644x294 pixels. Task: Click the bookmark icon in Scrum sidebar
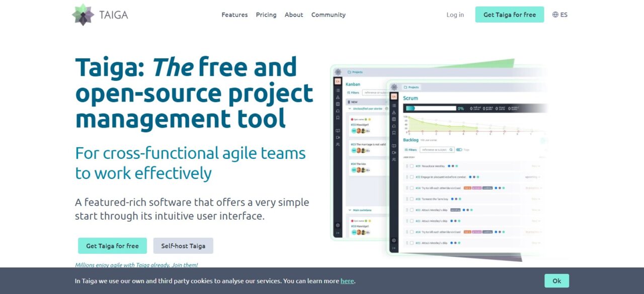(394, 133)
